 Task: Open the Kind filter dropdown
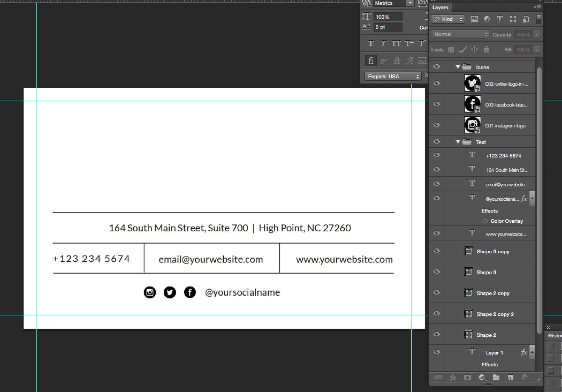pyautogui.click(x=448, y=19)
